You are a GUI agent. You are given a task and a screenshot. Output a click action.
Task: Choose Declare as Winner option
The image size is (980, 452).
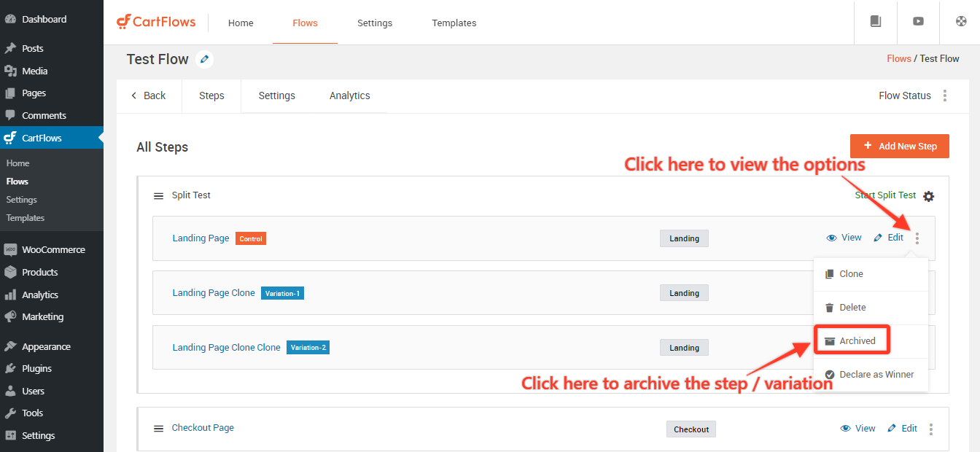[x=869, y=375]
